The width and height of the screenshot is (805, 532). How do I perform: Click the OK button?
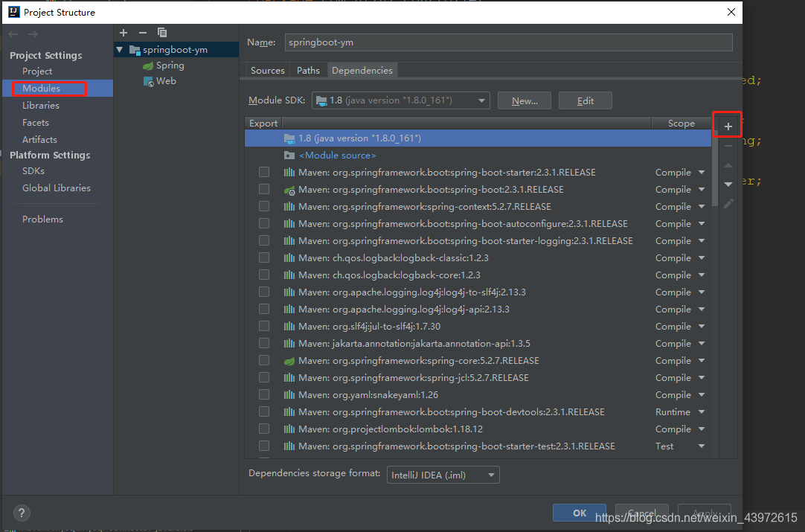579,513
